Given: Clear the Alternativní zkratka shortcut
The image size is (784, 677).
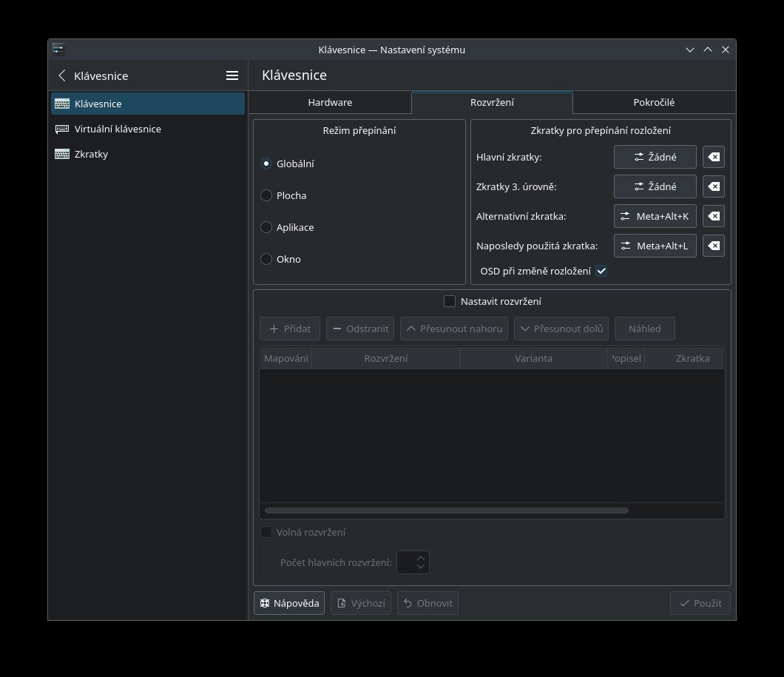Looking at the screenshot, I should (713, 216).
